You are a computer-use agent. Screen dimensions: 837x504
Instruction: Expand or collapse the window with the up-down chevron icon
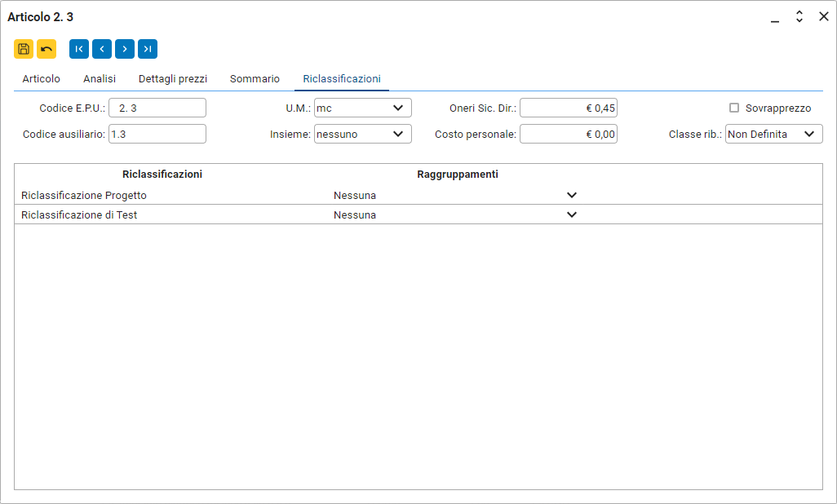pos(799,16)
